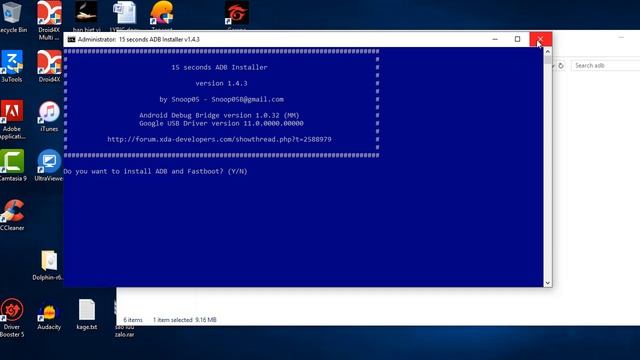Select the iTunes desktop icon
The height and width of the screenshot is (360, 640).
(x=49, y=117)
